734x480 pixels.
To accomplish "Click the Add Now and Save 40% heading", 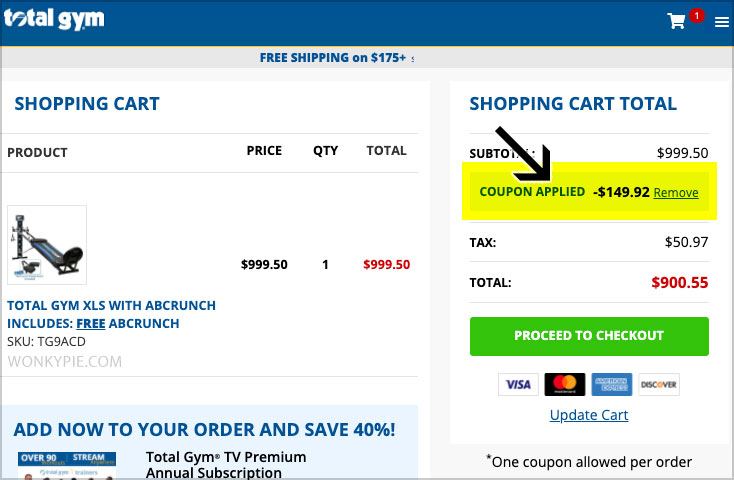I will tap(204, 429).
